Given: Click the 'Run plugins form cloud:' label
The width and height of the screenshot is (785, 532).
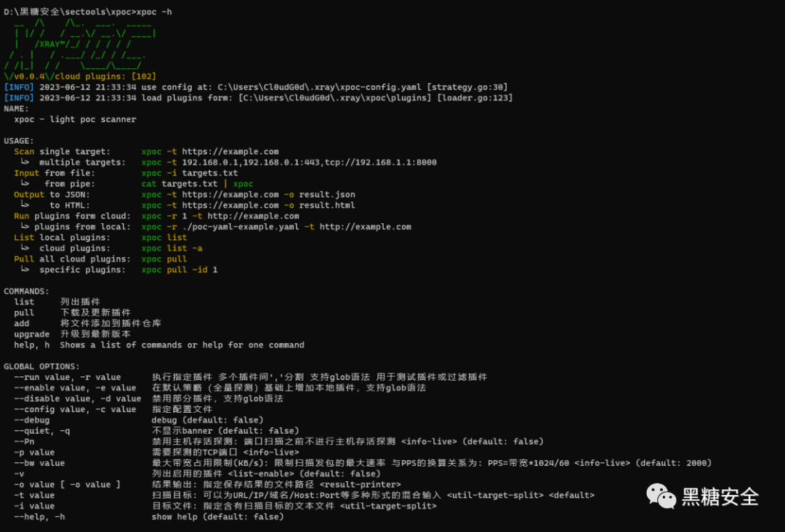Looking at the screenshot, I should [x=73, y=216].
